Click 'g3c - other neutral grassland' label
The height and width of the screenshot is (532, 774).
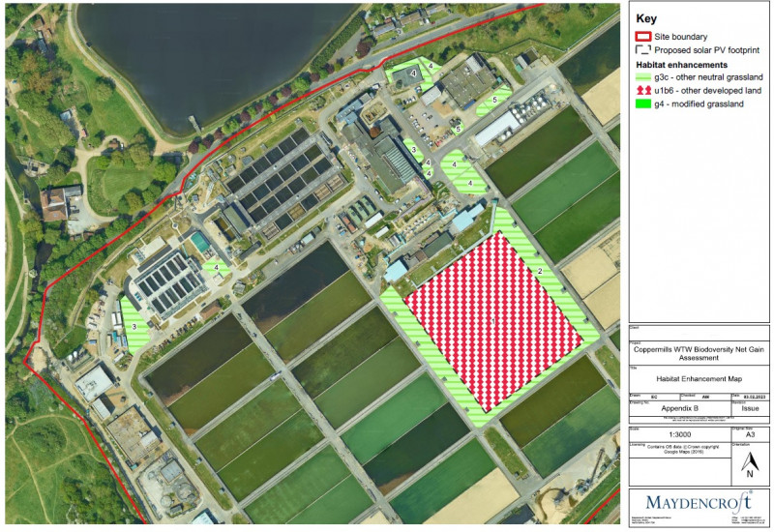click(708, 77)
